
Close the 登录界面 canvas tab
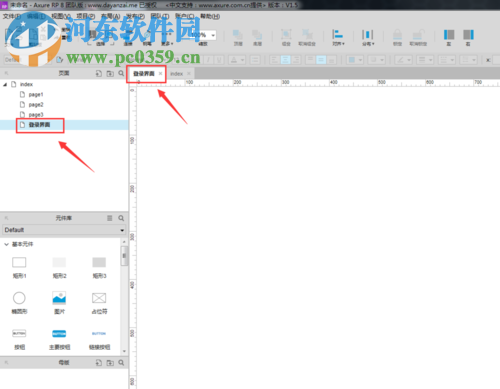pos(160,73)
